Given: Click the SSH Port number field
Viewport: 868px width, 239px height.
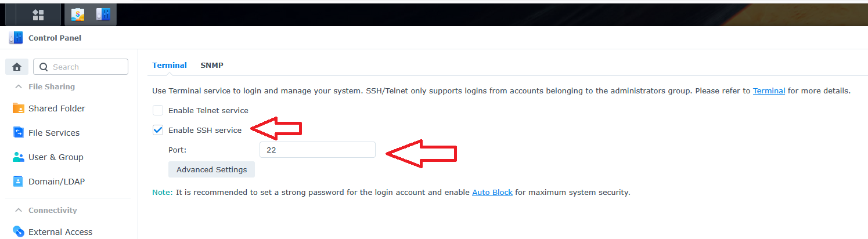Looking at the screenshot, I should tap(317, 150).
